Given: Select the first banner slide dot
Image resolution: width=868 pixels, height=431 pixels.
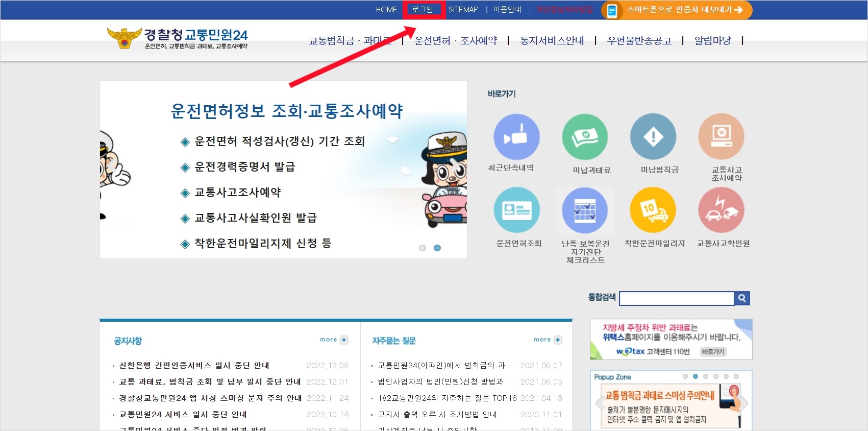Looking at the screenshot, I should pyautogui.click(x=422, y=248).
